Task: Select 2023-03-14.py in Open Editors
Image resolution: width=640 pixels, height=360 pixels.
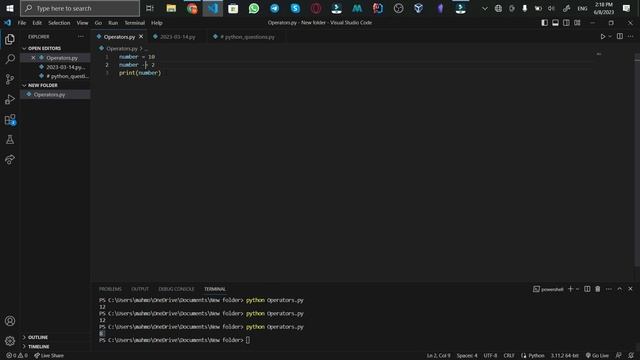Action: tap(65, 67)
